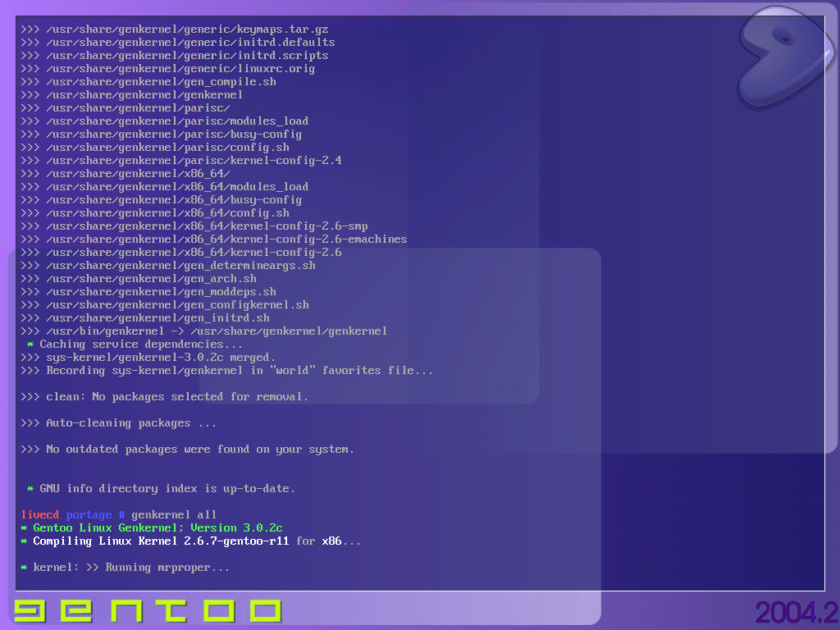Click the /usr/bin/genkernel symlink line
Viewport: 840px width, 630px height.
pyautogui.click(x=203, y=331)
